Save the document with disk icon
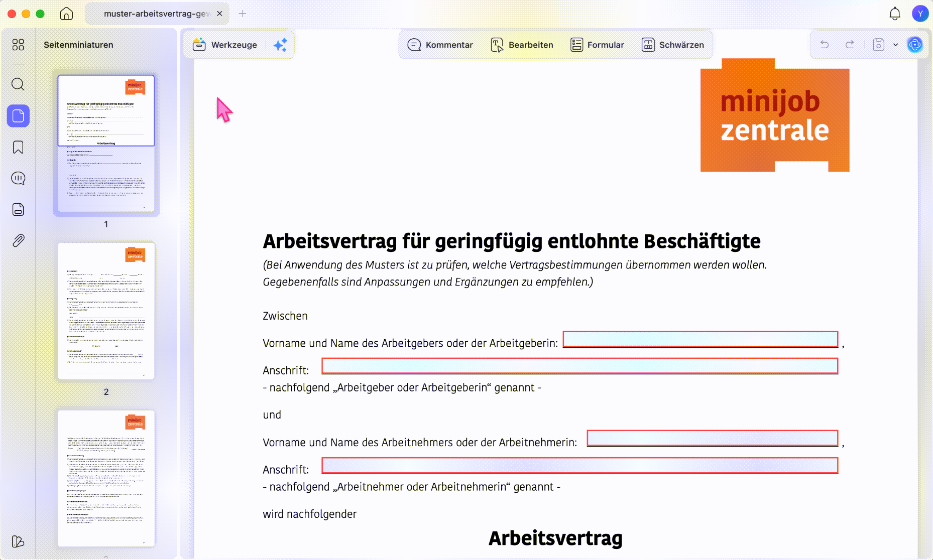933x560 pixels. click(x=878, y=45)
